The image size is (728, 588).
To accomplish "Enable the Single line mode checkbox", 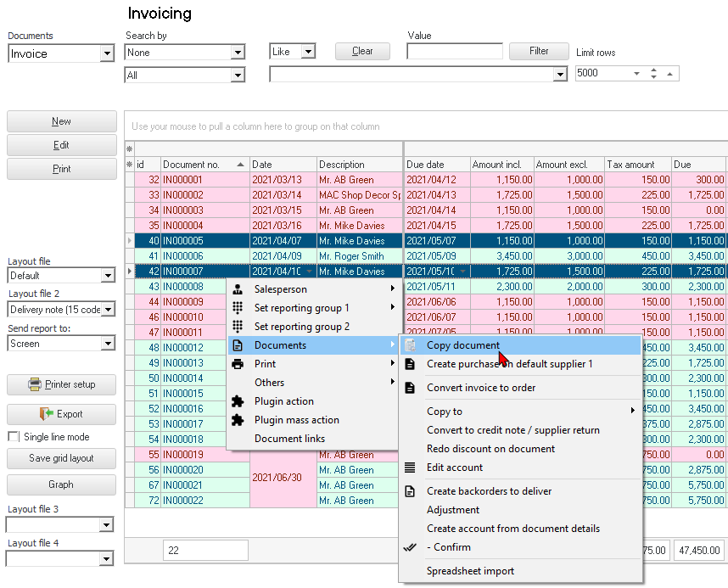I will point(14,437).
